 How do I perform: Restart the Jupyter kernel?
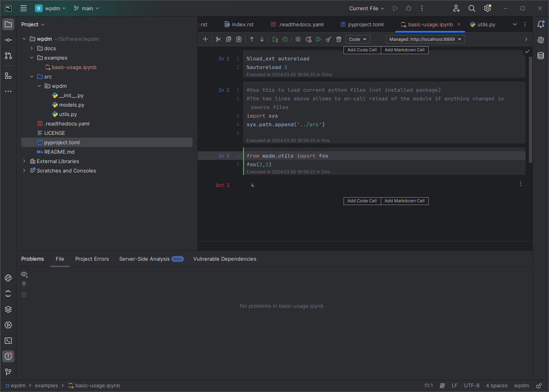(x=308, y=39)
